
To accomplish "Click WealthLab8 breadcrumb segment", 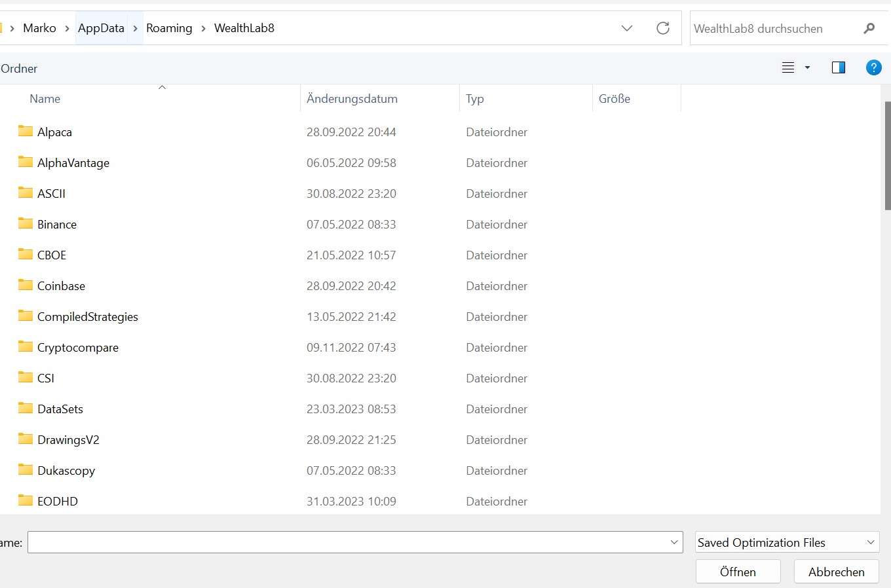I will (x=244, y=28).
